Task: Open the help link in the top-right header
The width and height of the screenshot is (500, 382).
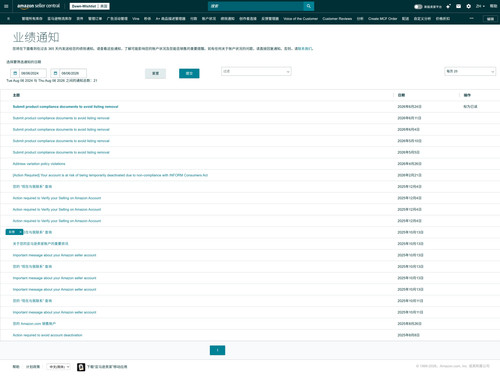Action: tap(493, 6)
